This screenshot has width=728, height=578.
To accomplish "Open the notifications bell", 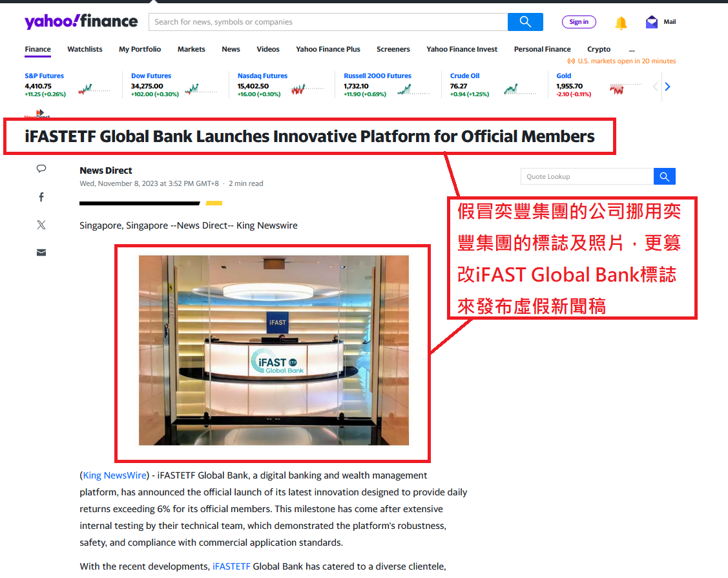I will [x=621, y=22].
